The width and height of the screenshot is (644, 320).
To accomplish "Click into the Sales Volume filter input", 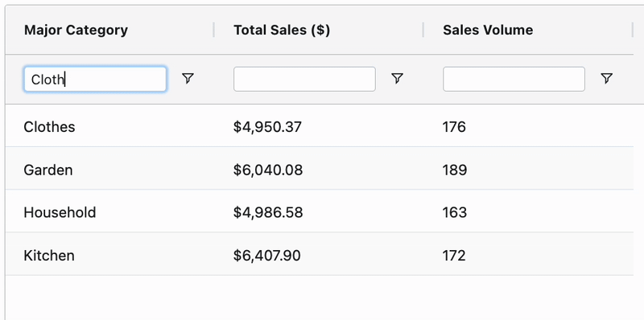I will 514,79.
